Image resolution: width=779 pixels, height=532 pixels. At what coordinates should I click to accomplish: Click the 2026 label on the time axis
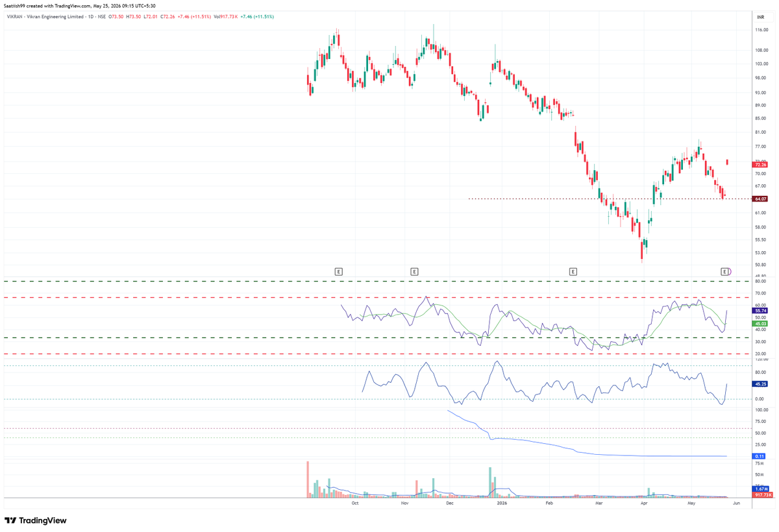click(501, 503)
